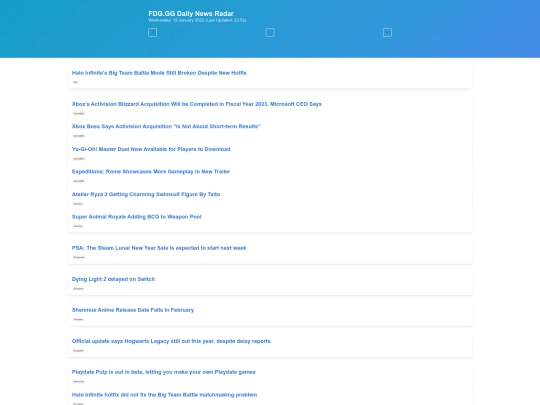Click source tag under Atelier Ryza 2 headline
Image resolution: width=540 pixels, height=405 pixels.
[78, 204]
